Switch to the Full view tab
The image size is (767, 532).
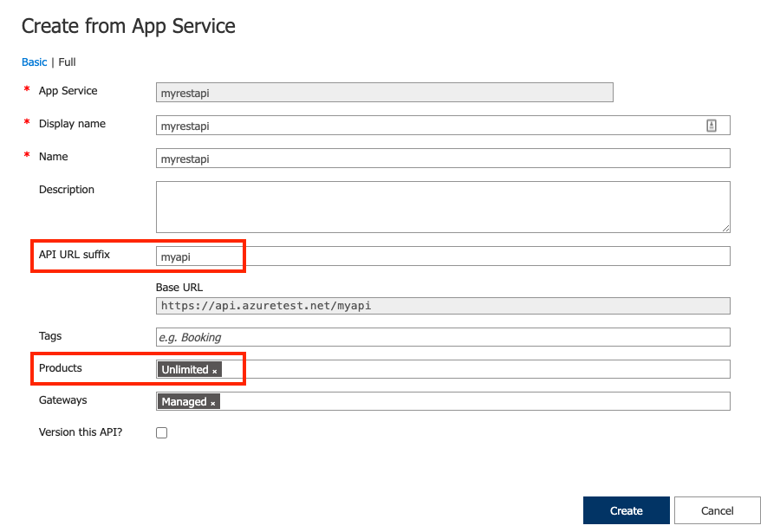(x=67, y=62)
